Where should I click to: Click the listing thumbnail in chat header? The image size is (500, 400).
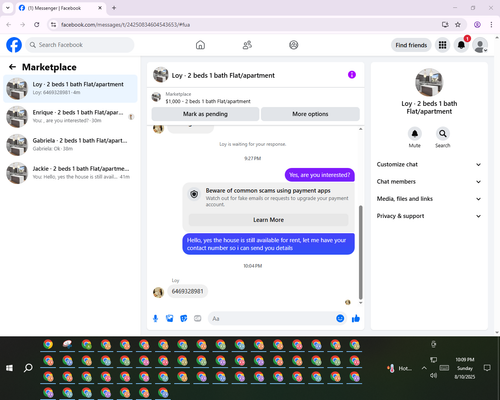coord(161,75)
